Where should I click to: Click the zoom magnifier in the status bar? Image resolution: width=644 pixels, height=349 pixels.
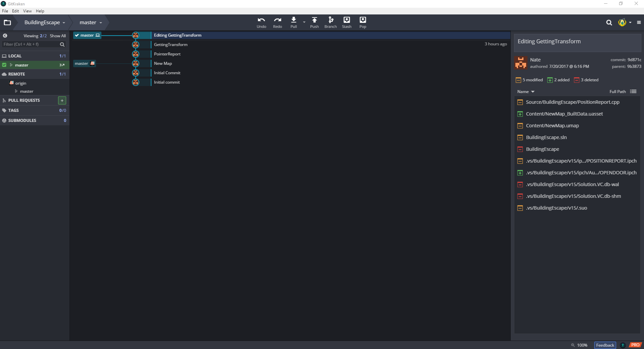573,345
